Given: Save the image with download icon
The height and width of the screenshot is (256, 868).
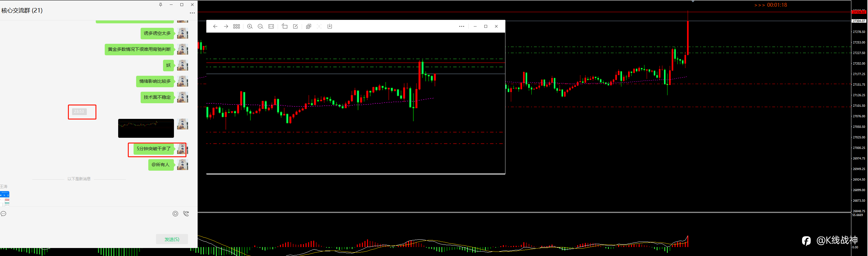Looking at the screenshot, I should pyautogui.click(x=330, y=26).
